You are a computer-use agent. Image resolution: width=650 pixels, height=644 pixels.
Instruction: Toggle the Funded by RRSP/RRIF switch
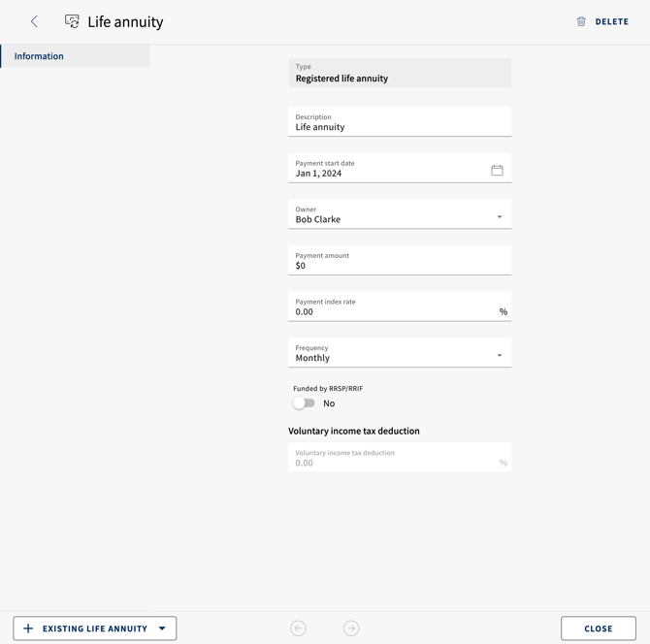pyautogui.click(x=304, y=403)
